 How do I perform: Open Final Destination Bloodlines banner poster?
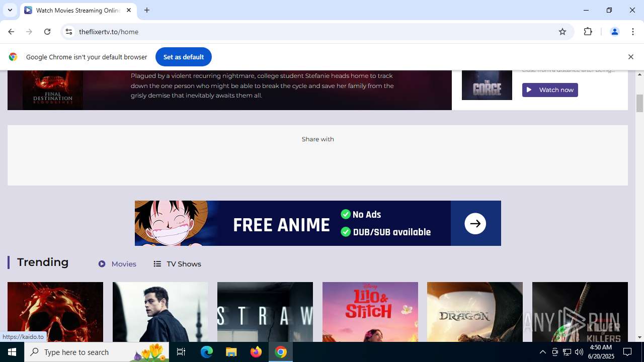click(x=53, y=90)
